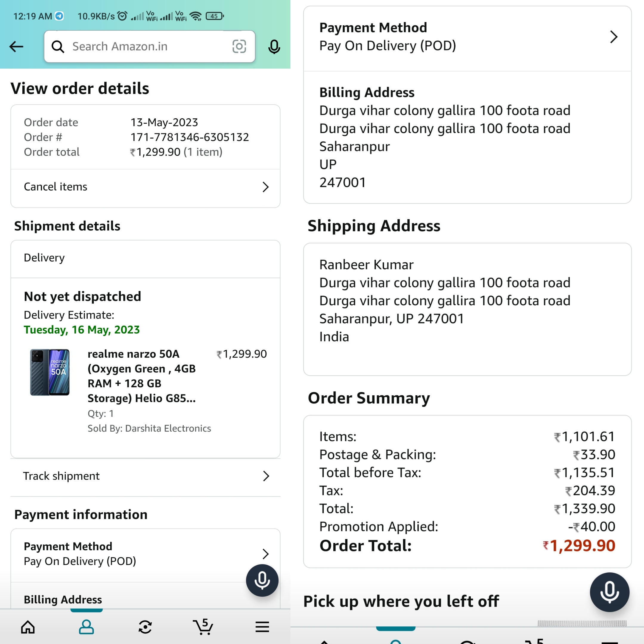The width and height of the screenshot is (644, 644).
Task: Tap the Cancel items text
Action: coord(56,187)
